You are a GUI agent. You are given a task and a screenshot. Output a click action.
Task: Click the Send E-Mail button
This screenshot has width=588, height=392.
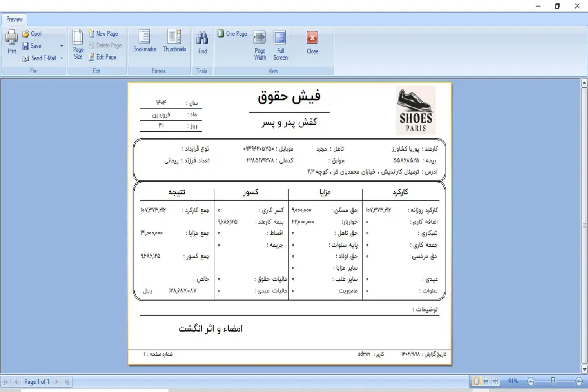click(x=39, y=58)
